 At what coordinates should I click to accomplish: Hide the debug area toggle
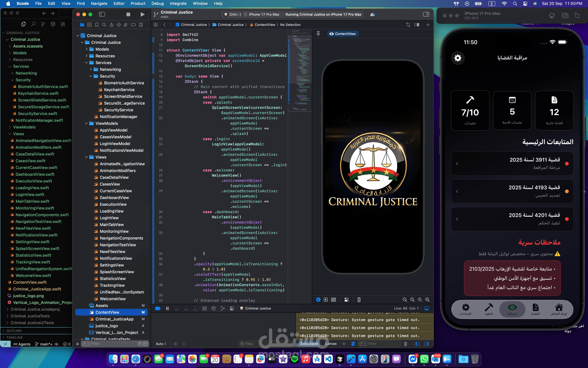coord(426,308)
